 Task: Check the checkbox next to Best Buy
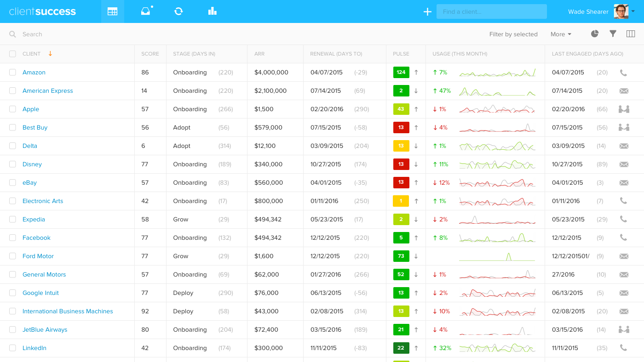tap(12, 127)
